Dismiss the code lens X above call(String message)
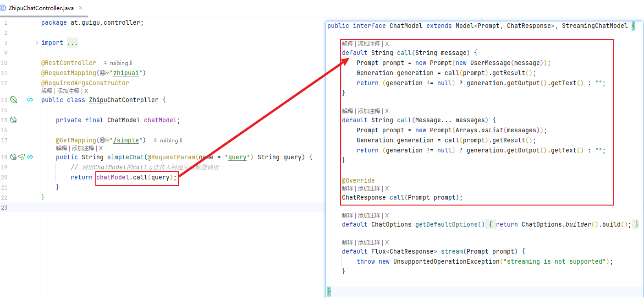 [x=387, y=44]
